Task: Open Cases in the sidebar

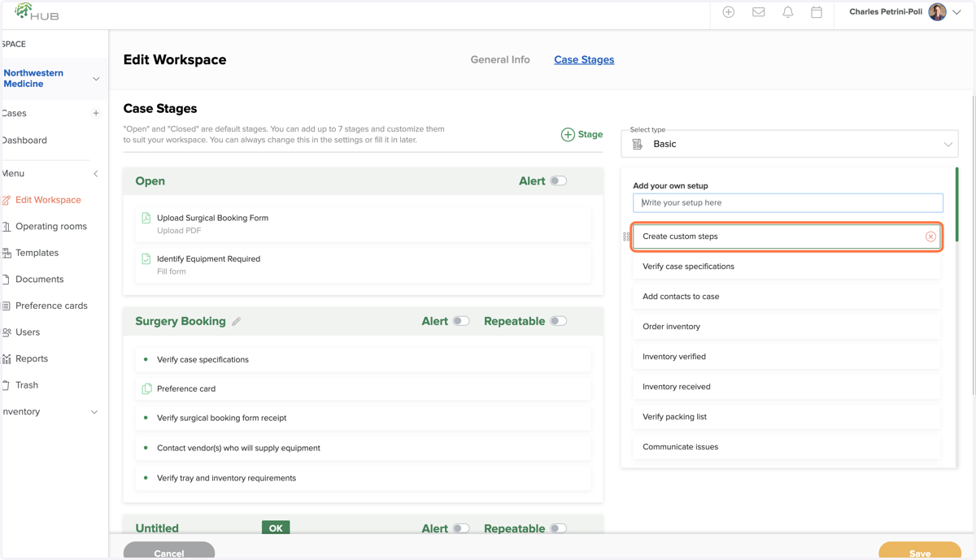Action: (15, 113)
